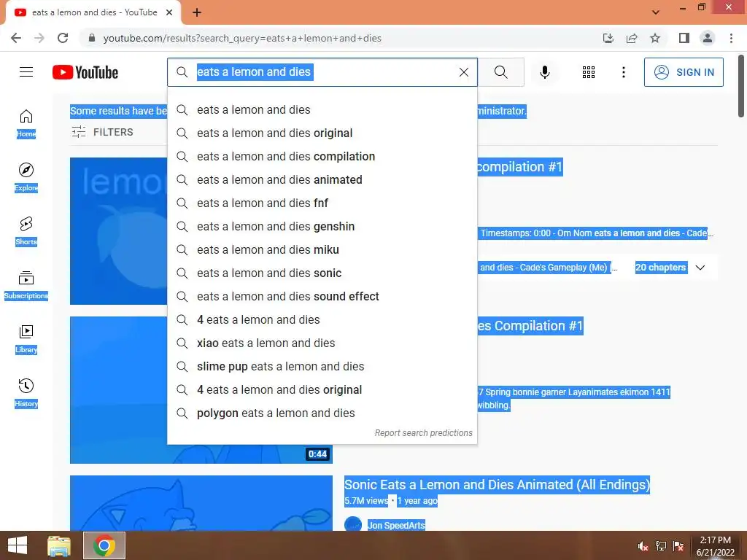747x560 pixels.
Task: Open Explore in the sidebar
Action: 26,177
